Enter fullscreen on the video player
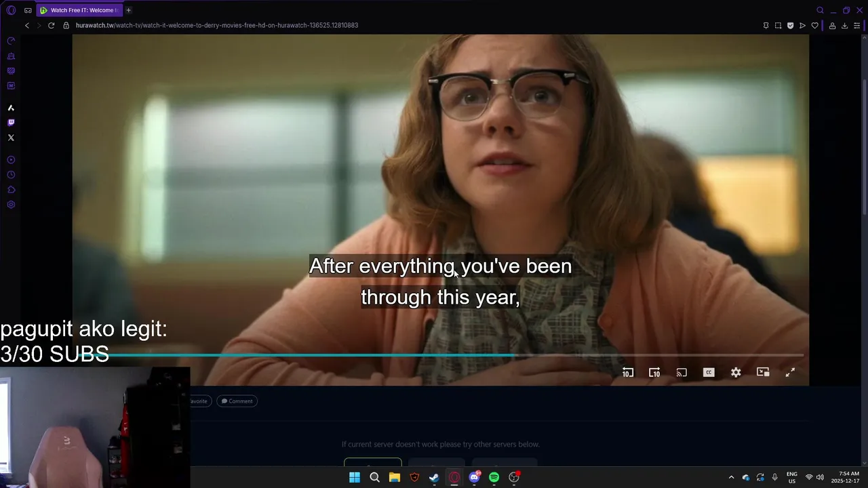The height and width of the screenshot is (488, 868). click(790, 372)
